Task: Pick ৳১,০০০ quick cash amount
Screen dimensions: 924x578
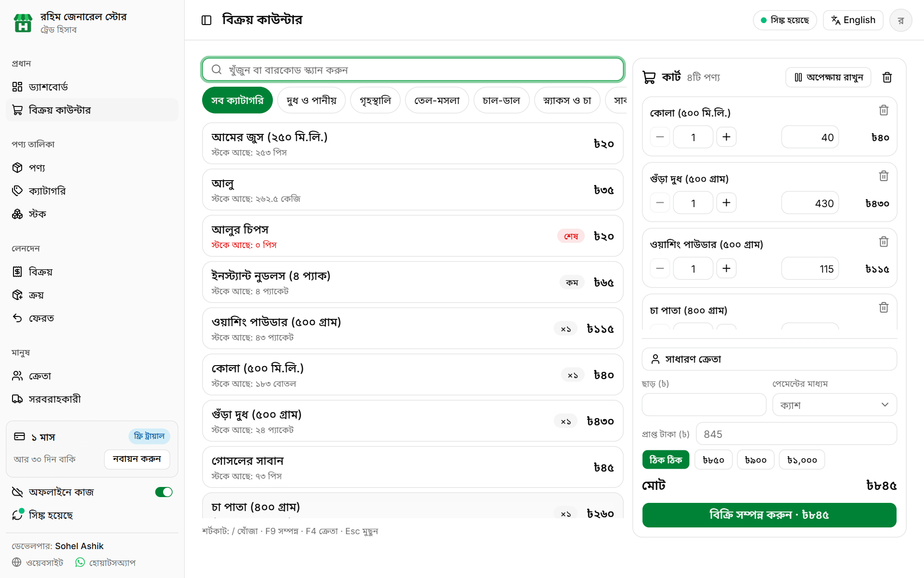Action: pyautogui.click(x=802, y=460)
